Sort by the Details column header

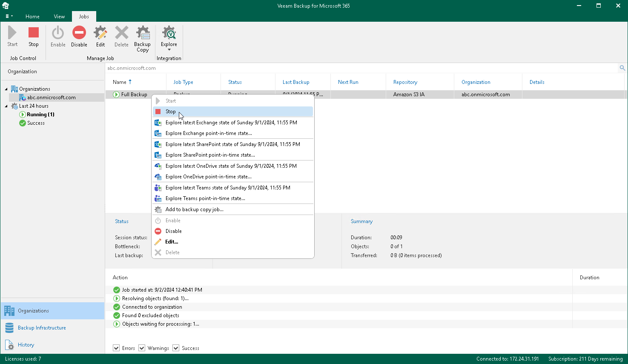[x=574, y=82]
